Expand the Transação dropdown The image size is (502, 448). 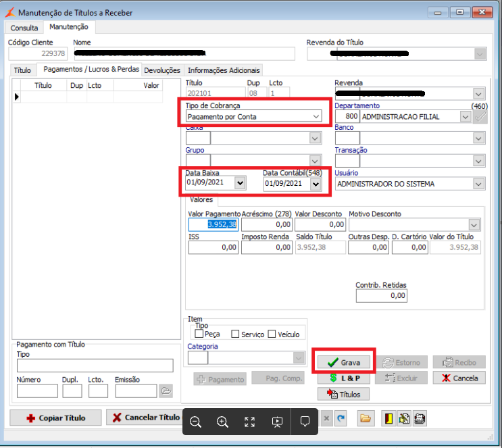coord(478,161)
